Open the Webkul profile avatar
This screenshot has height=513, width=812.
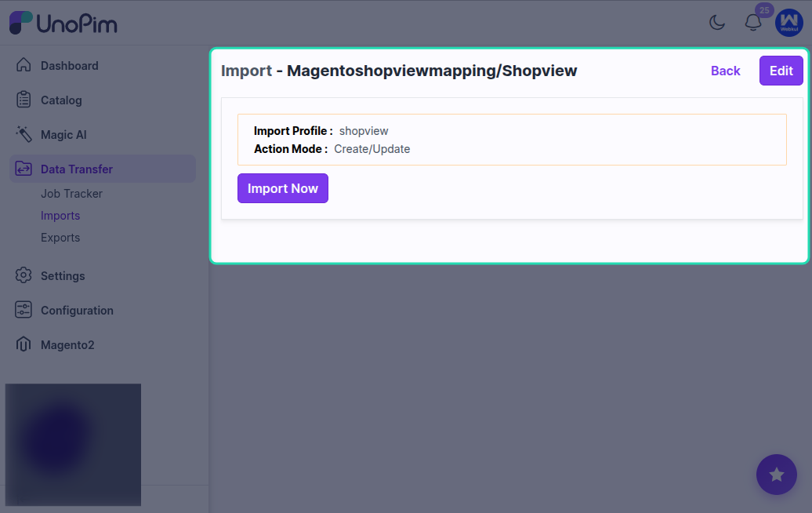tap(788, 23)
